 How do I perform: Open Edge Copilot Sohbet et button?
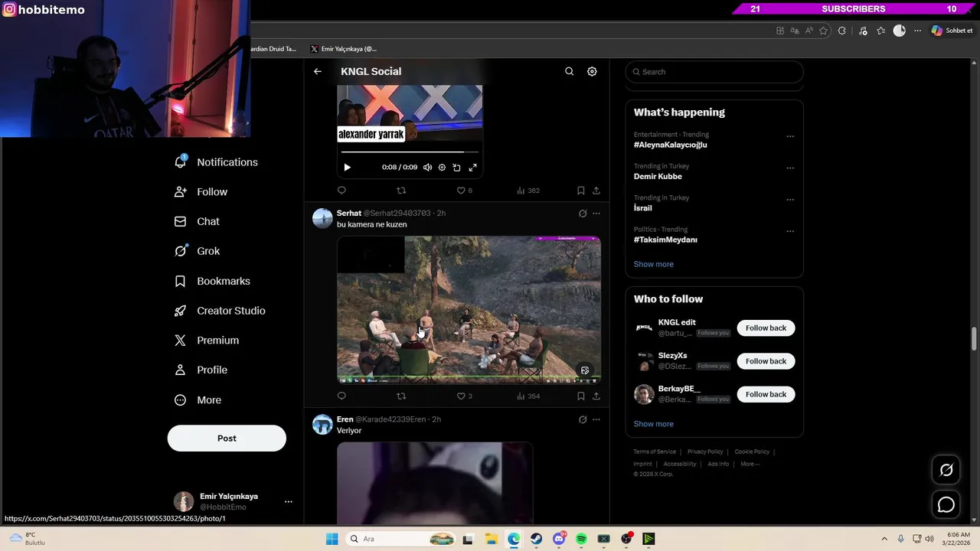[952, 31]
